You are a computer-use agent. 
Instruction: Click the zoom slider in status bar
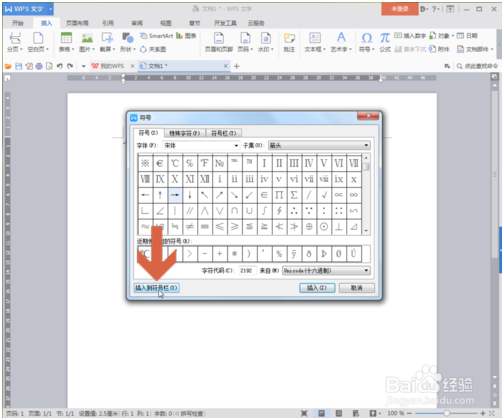(446, 413)
